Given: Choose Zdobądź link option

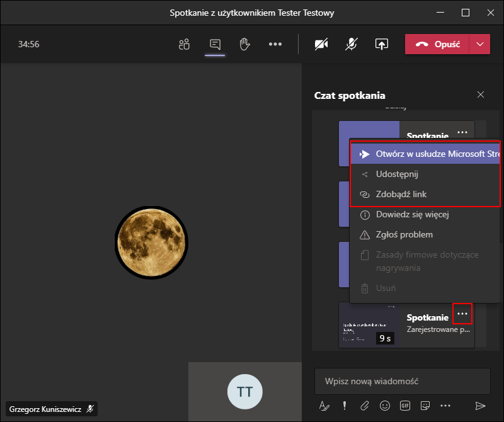Looking at the screenshot, I should click(425, 195).
